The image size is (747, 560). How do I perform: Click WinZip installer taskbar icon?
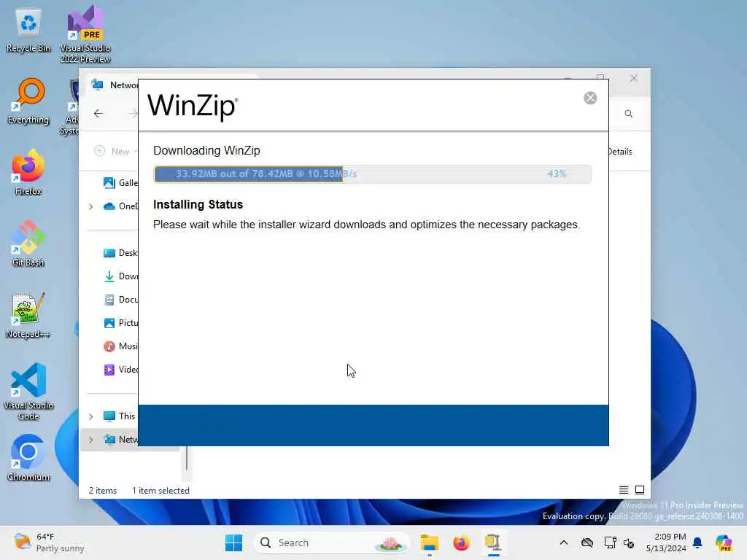coord(492,542)
